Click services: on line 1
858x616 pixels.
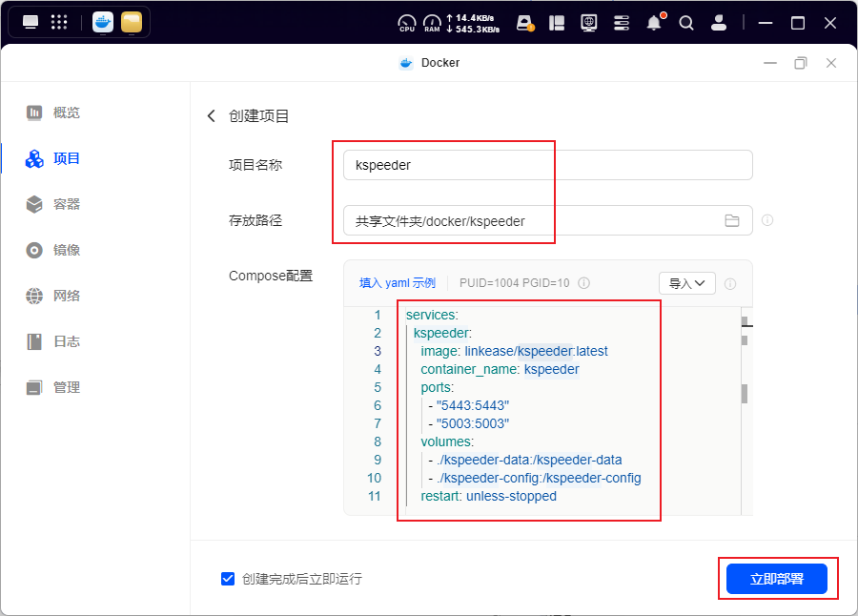point(432,315)
